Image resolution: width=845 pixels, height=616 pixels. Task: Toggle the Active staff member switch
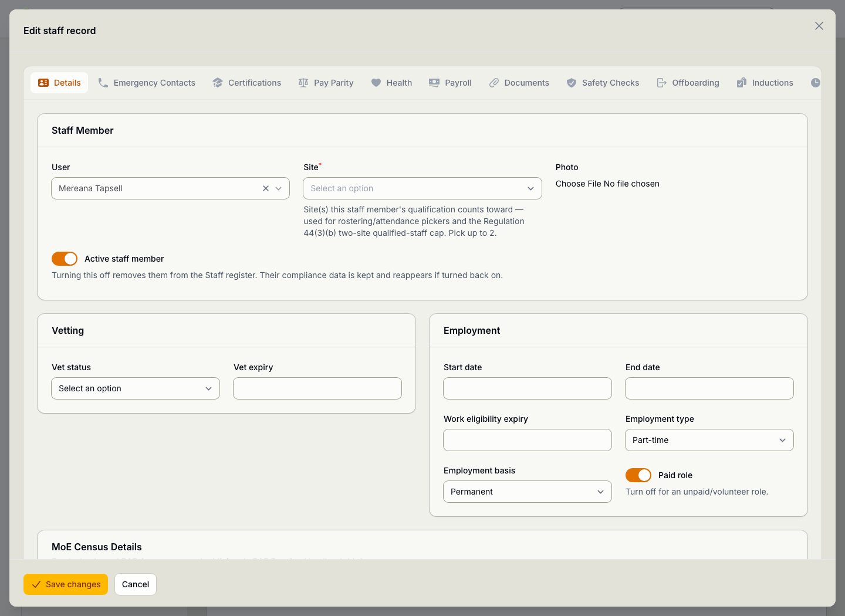click(x=65, y=259)
